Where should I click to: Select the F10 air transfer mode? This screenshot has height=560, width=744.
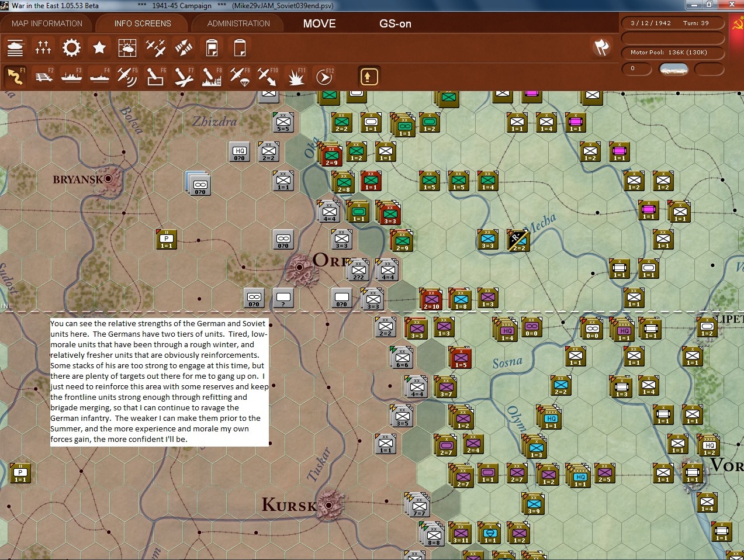point(268,76)
